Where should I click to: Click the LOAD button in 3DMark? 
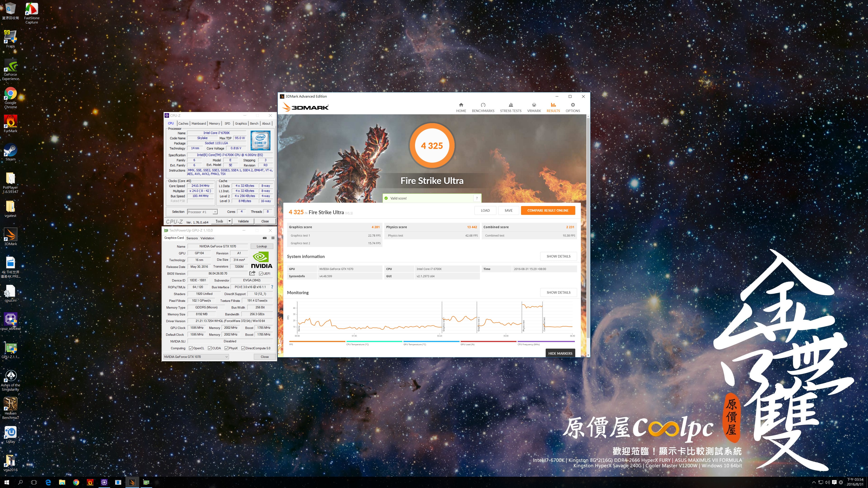485,211
